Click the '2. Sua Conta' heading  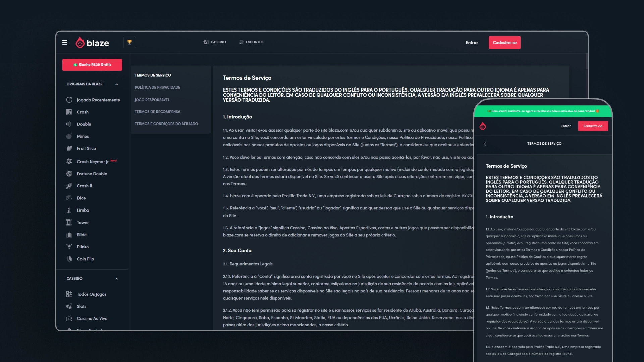pyautogui.click(x=237, y=251)
